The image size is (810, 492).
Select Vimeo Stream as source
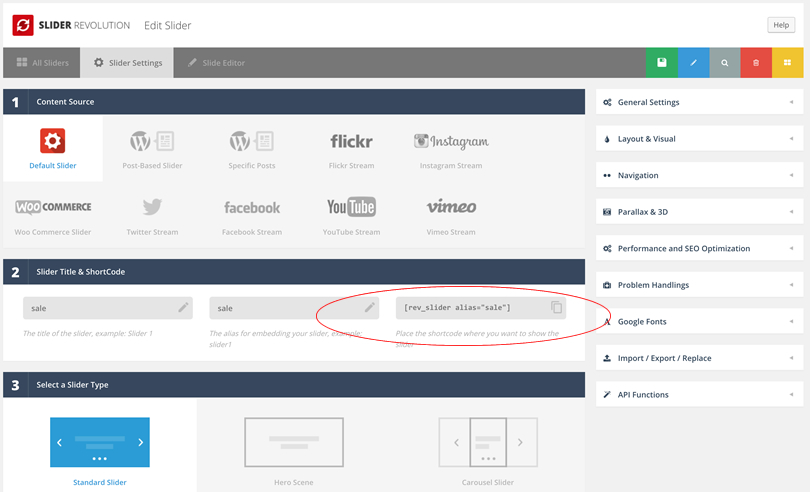(451, 216)
